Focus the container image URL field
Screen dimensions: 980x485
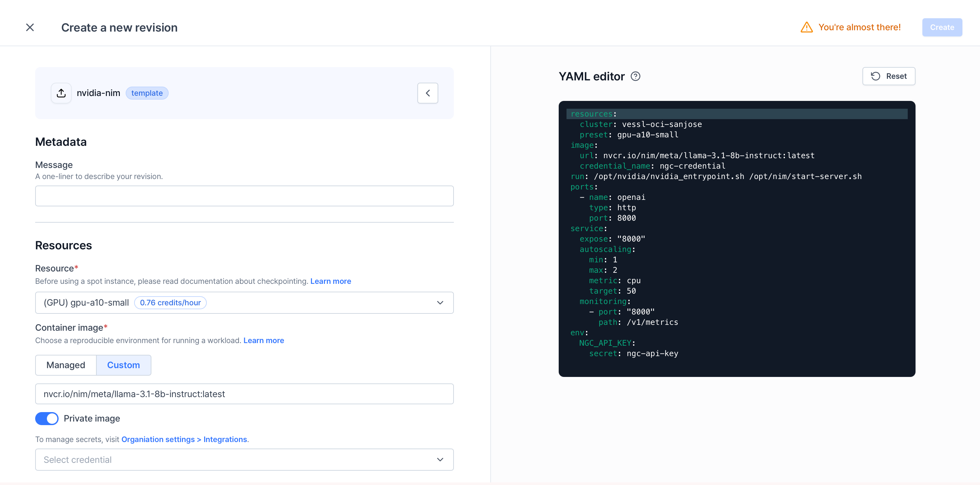point(244,394)
